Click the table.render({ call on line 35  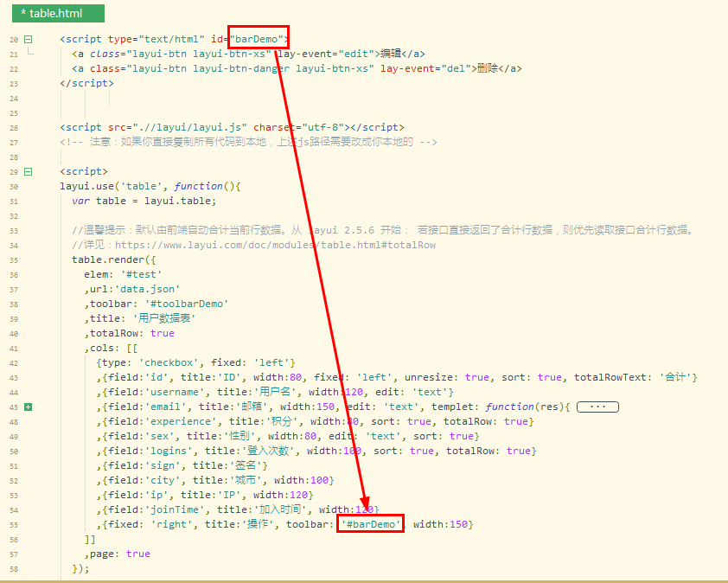(114, 259)
